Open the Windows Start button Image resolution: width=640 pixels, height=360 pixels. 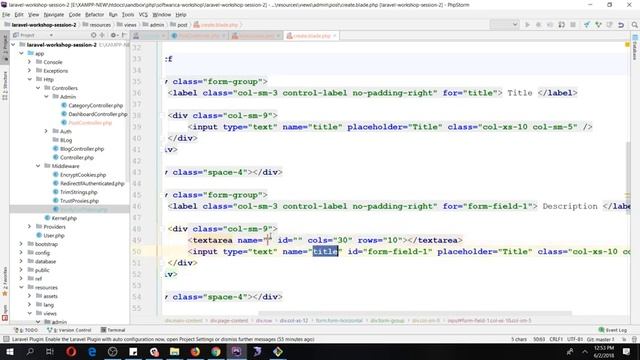tap(9, 351)
